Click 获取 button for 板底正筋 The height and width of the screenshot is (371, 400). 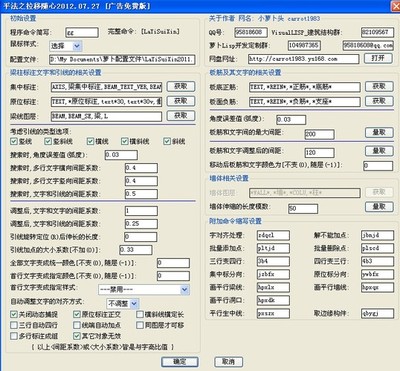click(x=379, y=86)
